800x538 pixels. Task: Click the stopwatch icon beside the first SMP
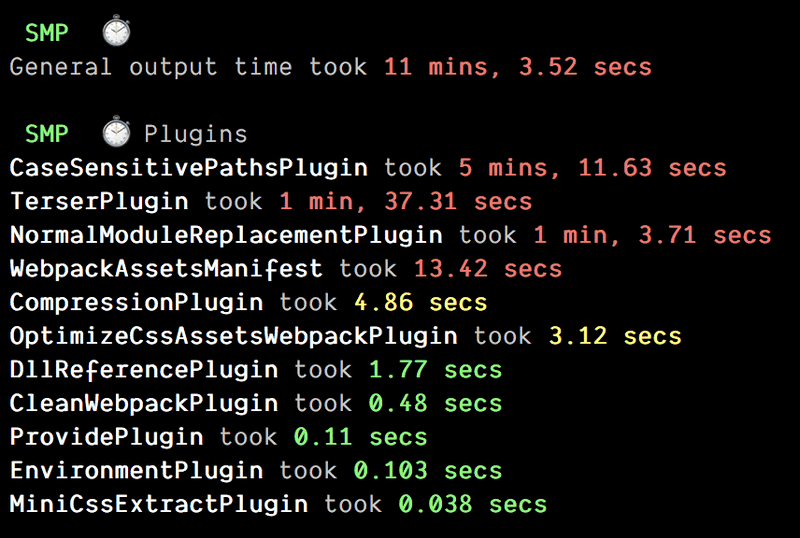[x=116, y=31]
